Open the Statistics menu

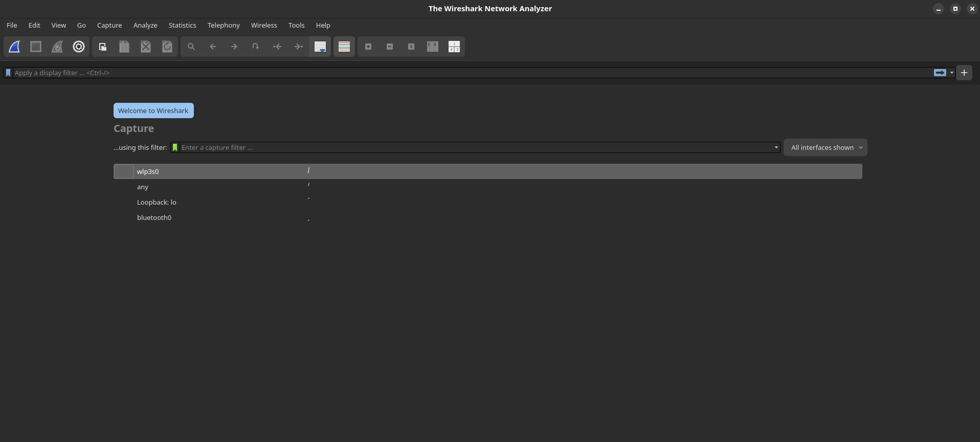(x=182, y=25)
